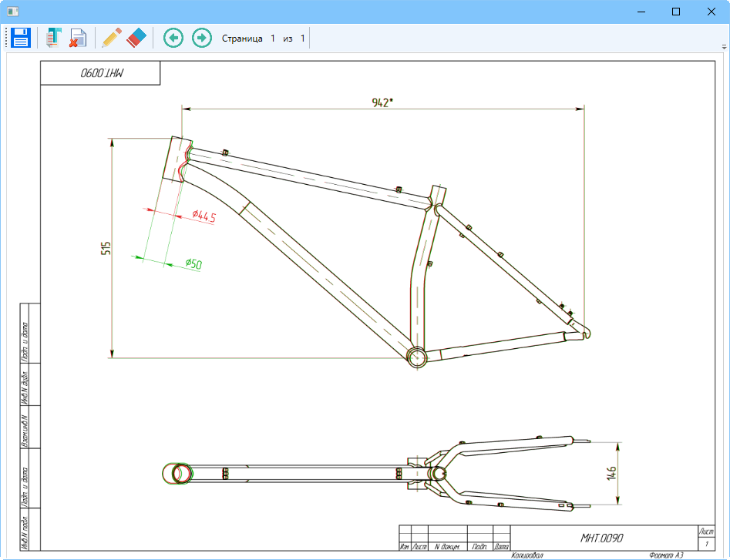
Task: Minimize the viewer window
Action: pos(641,12)
